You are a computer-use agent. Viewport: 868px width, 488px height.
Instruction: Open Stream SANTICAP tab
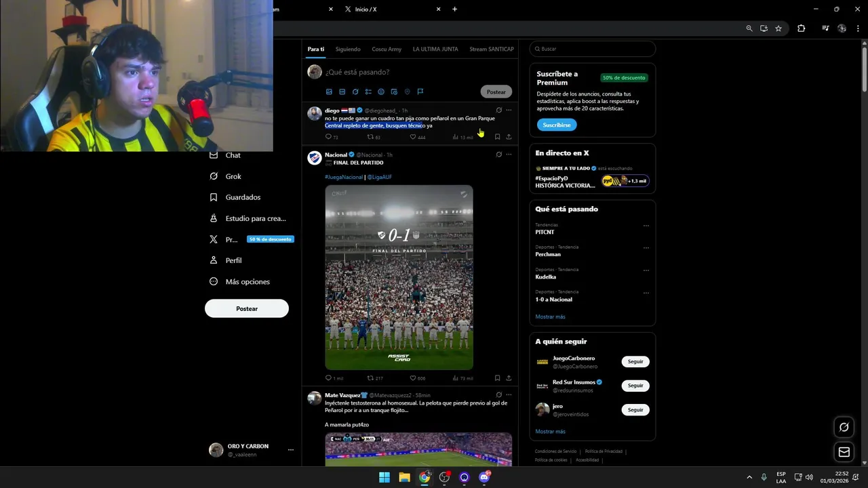pyautogui.click(x=492, y=49)
